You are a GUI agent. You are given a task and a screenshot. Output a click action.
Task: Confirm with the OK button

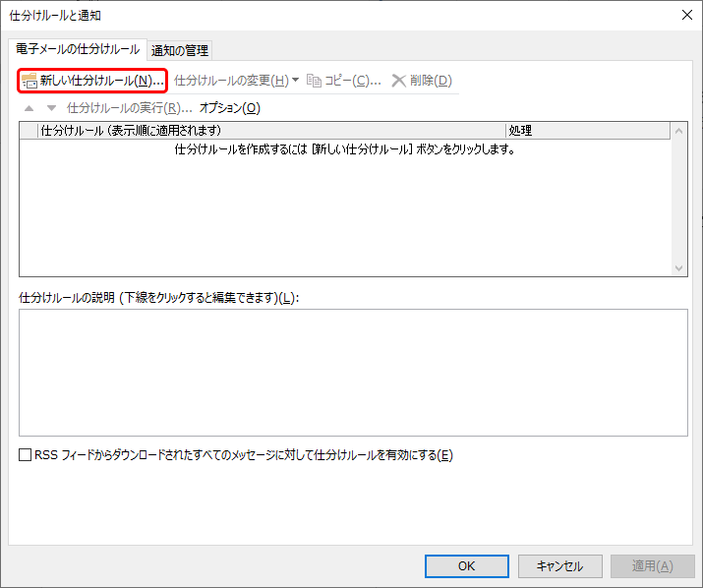466,565
